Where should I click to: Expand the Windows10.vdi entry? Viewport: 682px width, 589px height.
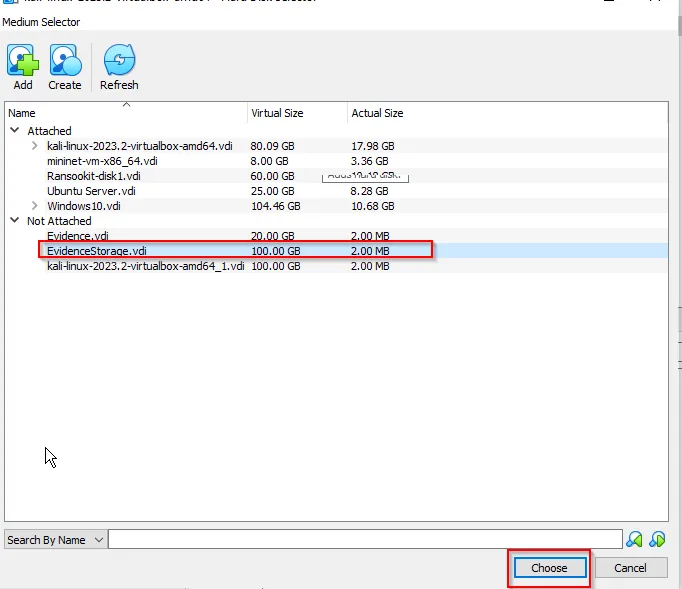point(35,206)
